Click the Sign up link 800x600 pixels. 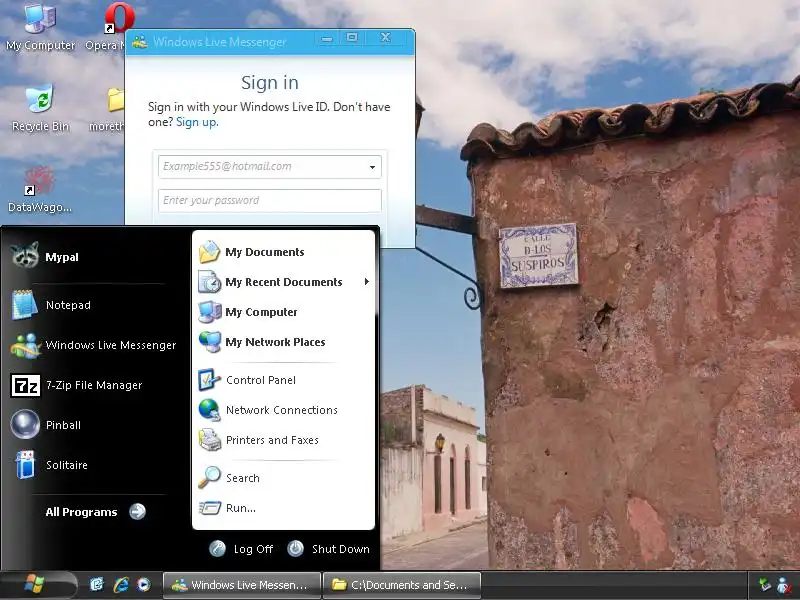click(x=197, y=122)
